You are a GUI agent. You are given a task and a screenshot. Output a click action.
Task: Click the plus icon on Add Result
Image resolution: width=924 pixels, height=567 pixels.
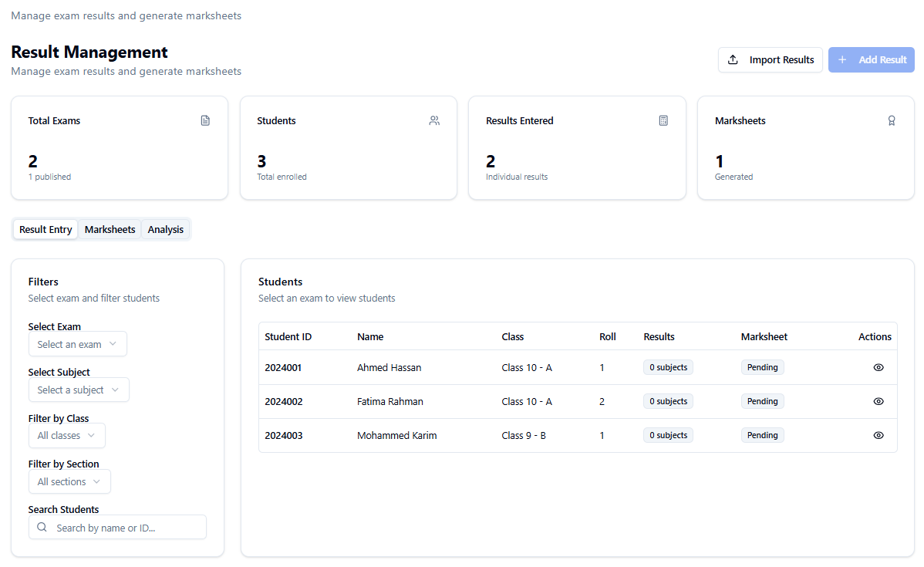pyautogui.click(x=842, y=60)
